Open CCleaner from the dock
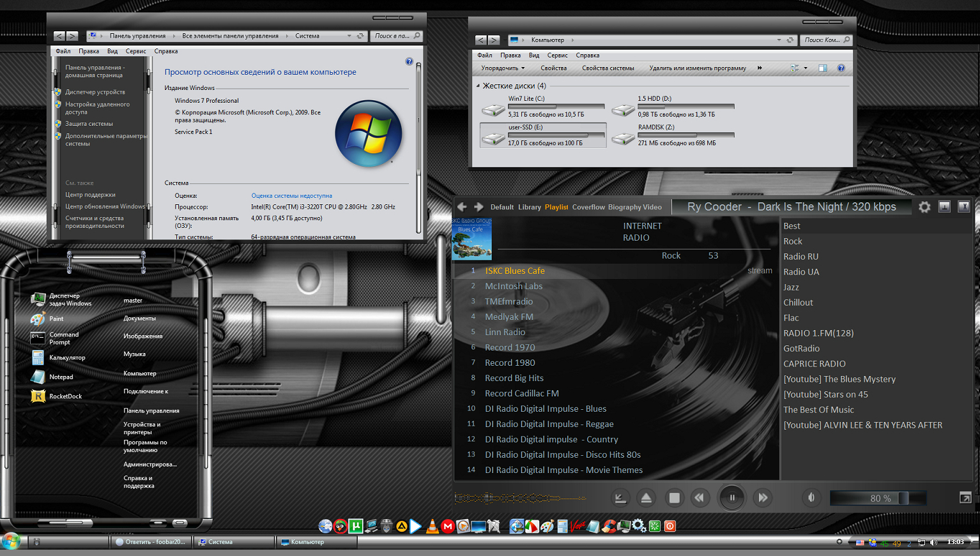The height and width of the screenshot is (556, 980). click(x=609, y=526)
